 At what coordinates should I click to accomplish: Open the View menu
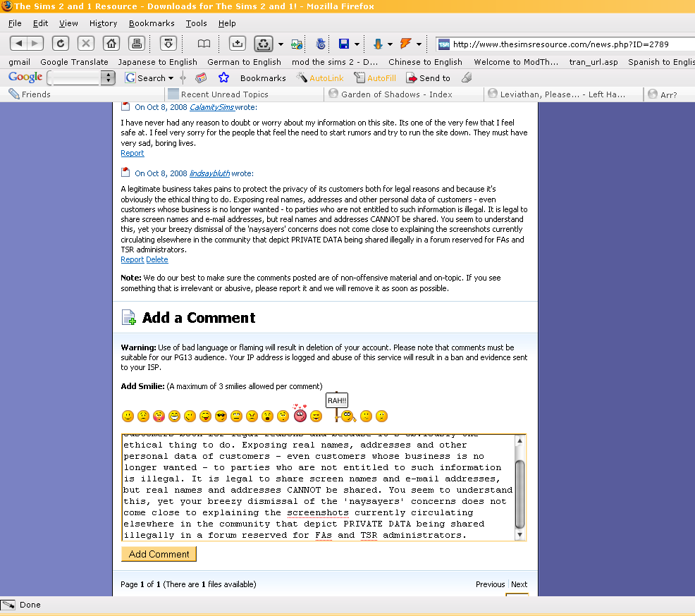coord(68,23)
